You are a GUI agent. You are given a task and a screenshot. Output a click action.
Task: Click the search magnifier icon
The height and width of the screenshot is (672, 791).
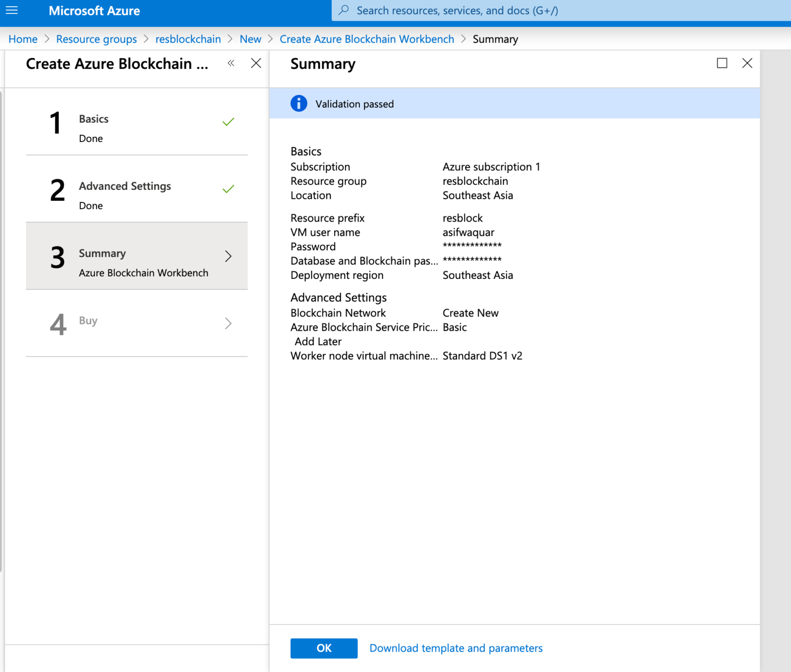pos(344,10)
